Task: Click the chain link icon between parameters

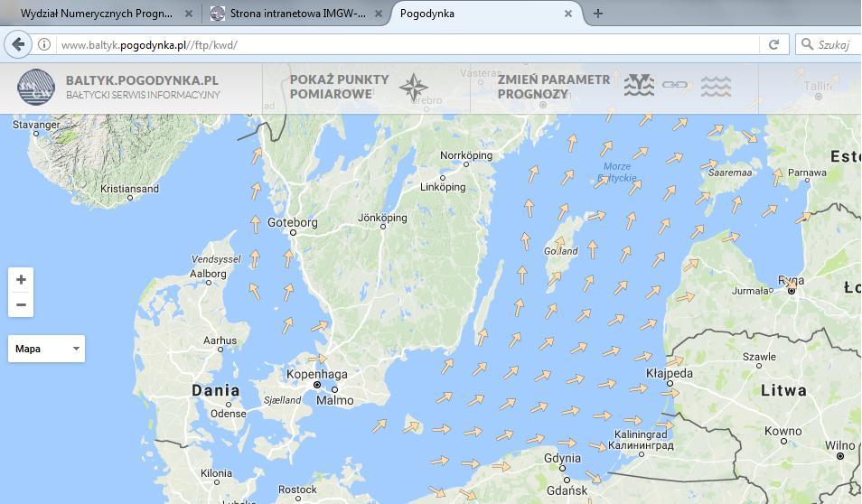Action: 675,85
